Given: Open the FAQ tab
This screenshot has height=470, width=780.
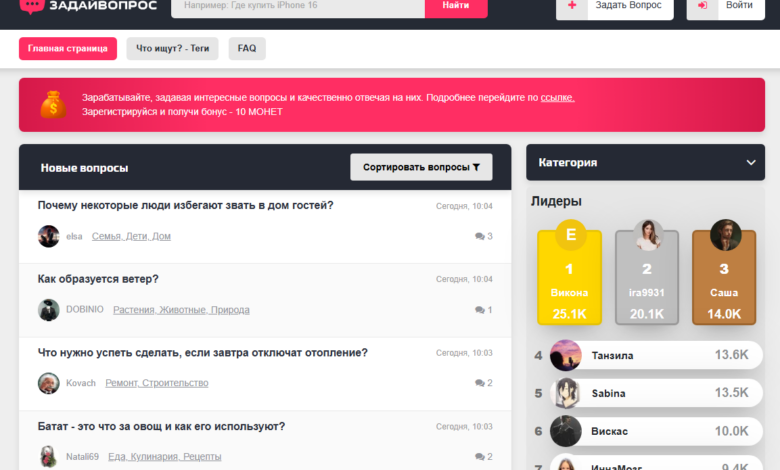Looking at the screenshot, I should 247,48.
